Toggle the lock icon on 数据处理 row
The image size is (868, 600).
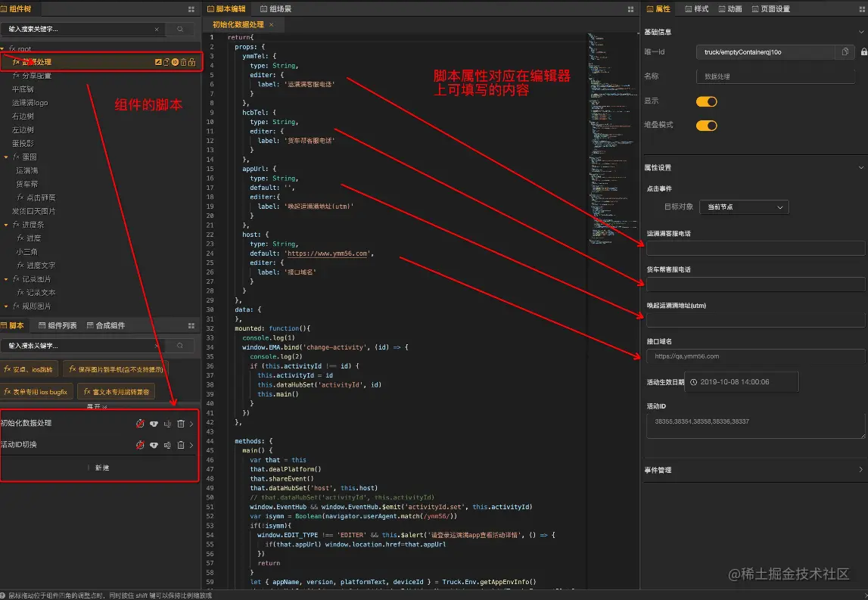click(x=191, y=62)
